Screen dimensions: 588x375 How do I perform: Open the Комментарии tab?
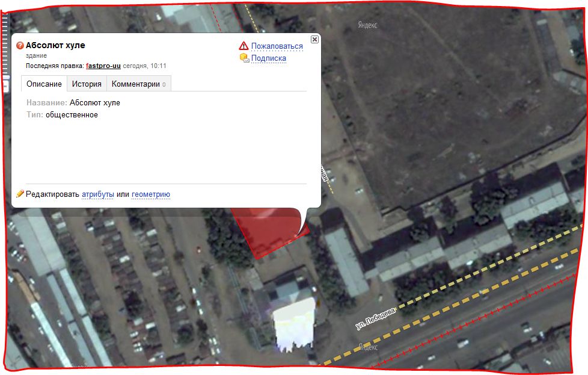point(139,84)
